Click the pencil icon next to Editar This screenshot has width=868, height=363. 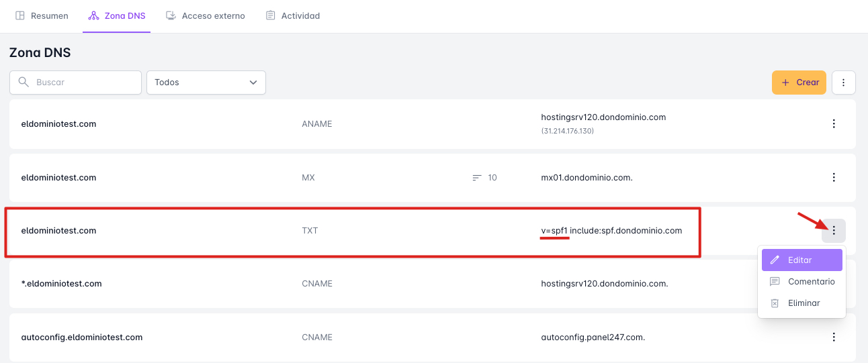(775, 260)
